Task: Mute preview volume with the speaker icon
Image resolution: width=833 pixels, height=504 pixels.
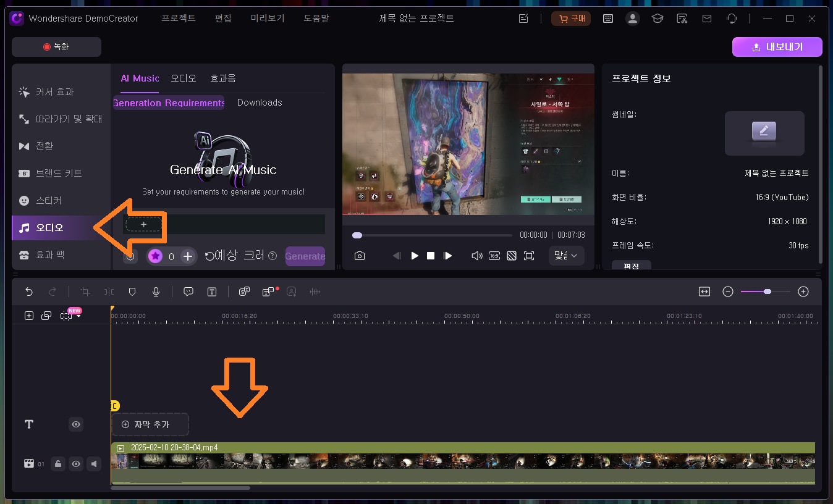Action: (476, 256)
